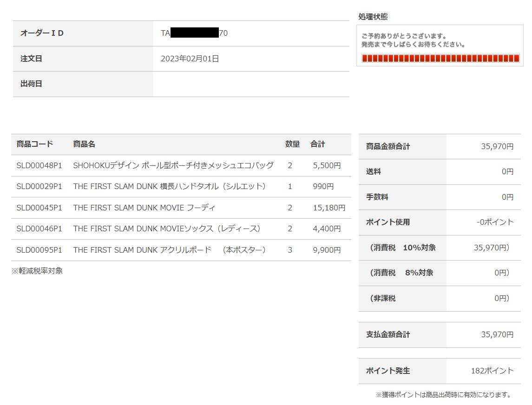Click the ※獲得ポイントは商品出荷時に有効 note

(443, 395)
